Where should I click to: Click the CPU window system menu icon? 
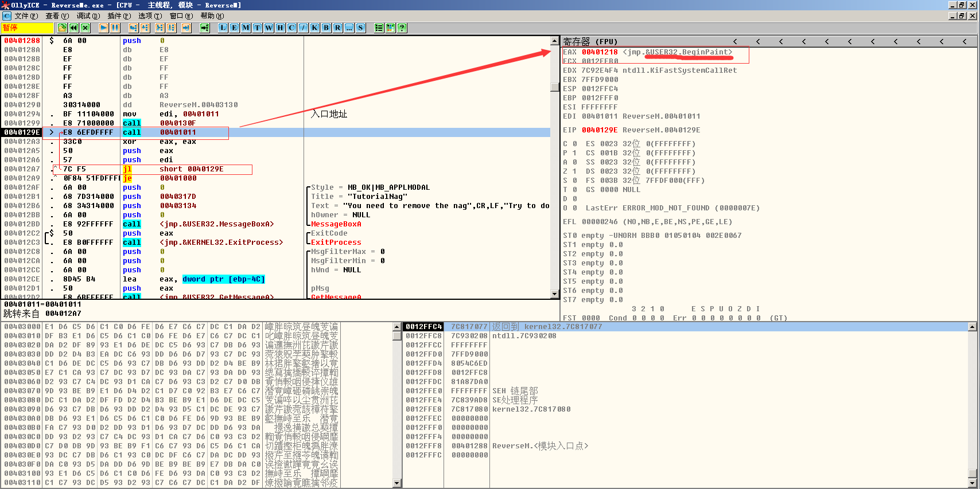coord(6,16)
